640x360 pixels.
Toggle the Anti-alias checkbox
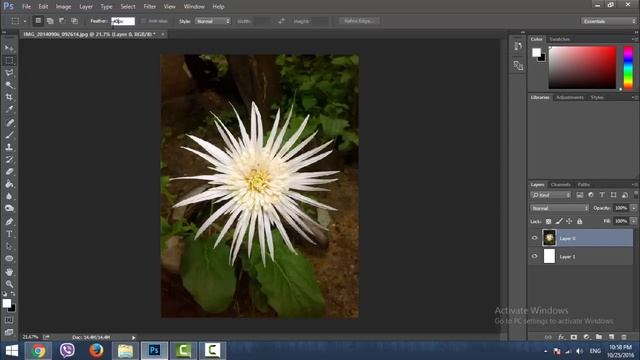click(x=143, y=21)
